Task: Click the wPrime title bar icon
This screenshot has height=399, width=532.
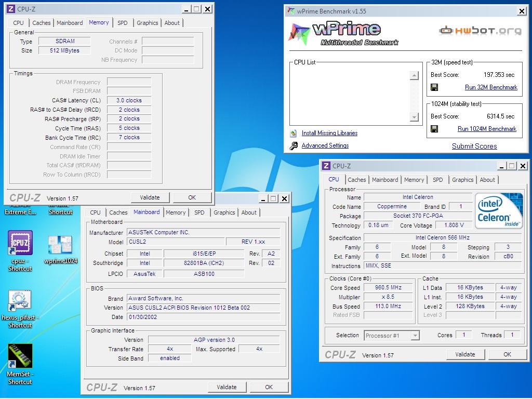Action: [291, 11]
